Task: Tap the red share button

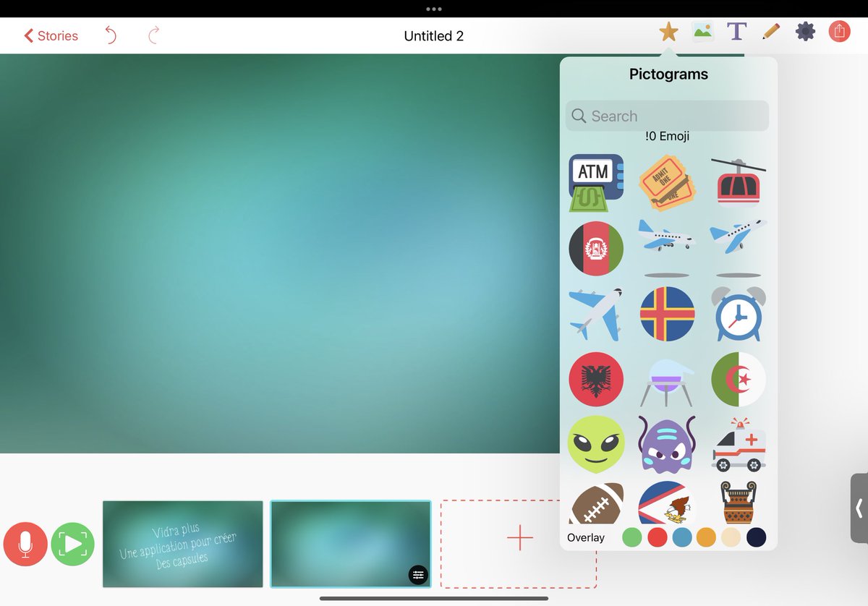Action: [x=839, y=32]
